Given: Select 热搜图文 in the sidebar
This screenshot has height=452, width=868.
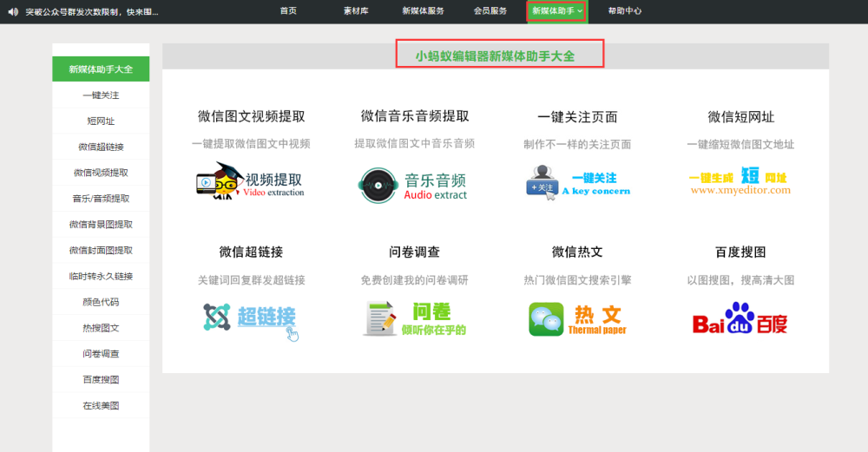Looking at the screenshot, I should tap(101, 328).
